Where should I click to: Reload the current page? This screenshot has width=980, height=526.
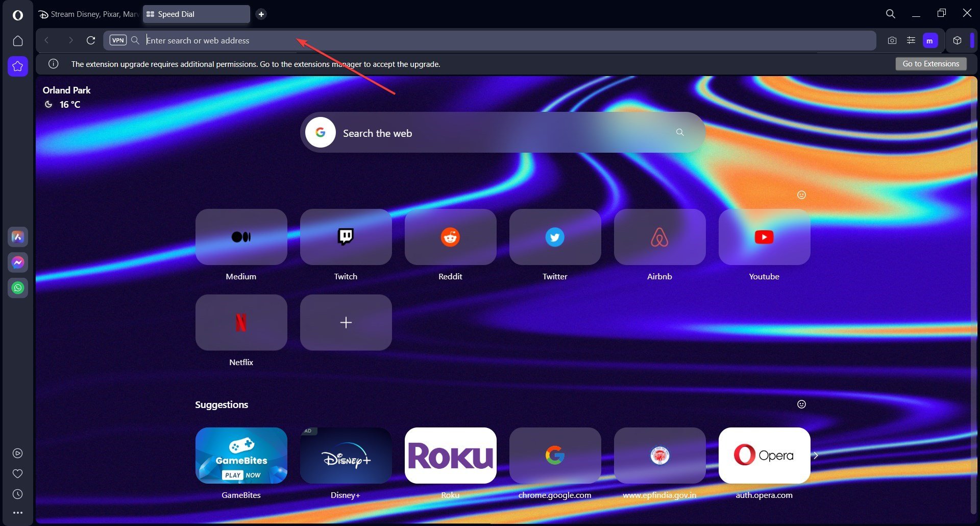tap(91, 40)
